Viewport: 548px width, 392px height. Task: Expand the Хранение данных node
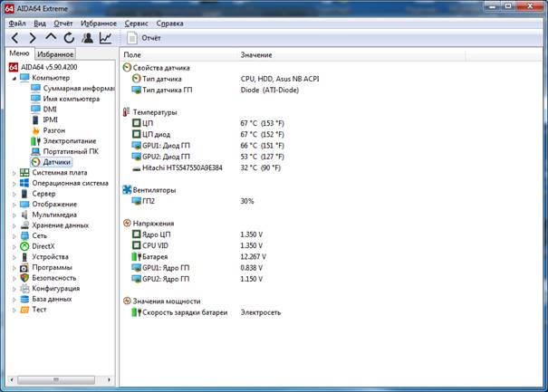click(x=14, y=225)
